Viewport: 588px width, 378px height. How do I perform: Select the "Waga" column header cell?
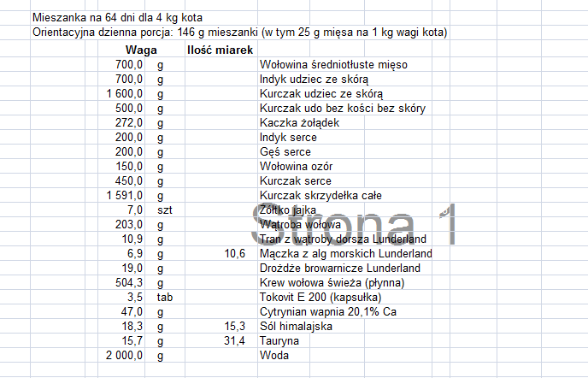click(x=141, y=50)
